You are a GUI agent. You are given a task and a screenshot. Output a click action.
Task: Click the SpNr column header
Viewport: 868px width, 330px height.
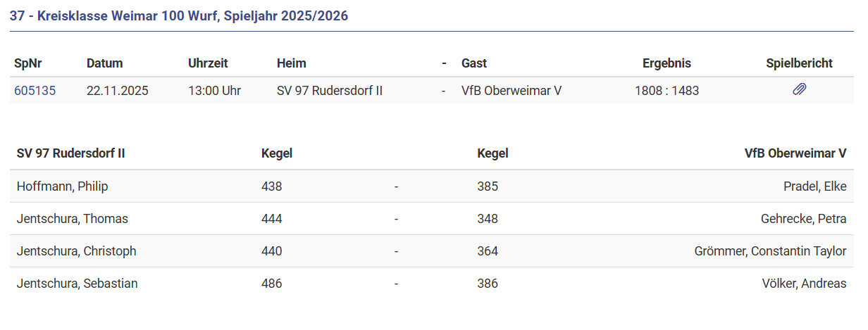click(x=27, y=63)
